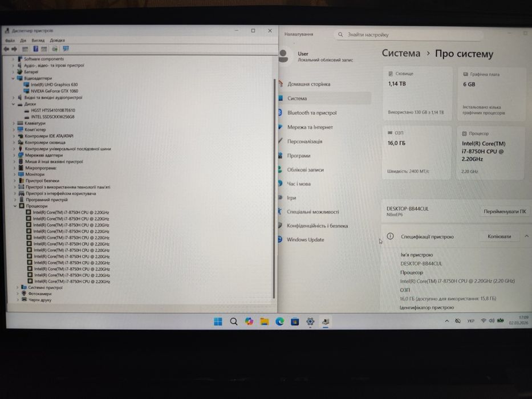This screenshot has height=399, width=532.
Task: Open Bluetooth та пристрої settings
Action: pos(312,113)
